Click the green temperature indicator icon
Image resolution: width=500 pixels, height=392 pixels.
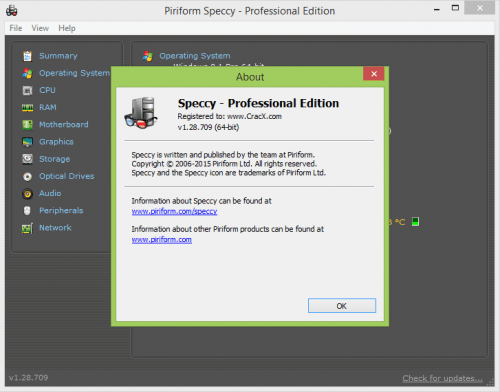pos(415,222)
